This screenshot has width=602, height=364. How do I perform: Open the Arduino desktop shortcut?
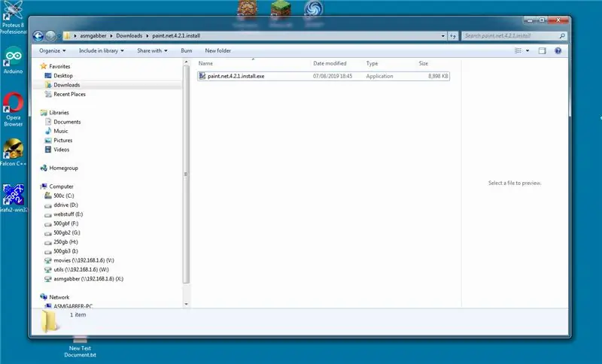click(14, 61)
